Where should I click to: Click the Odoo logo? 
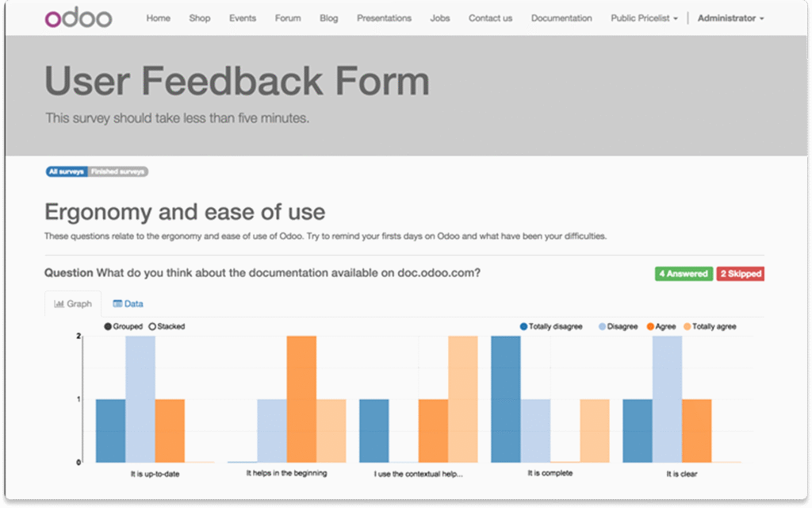tap(79, 18)
